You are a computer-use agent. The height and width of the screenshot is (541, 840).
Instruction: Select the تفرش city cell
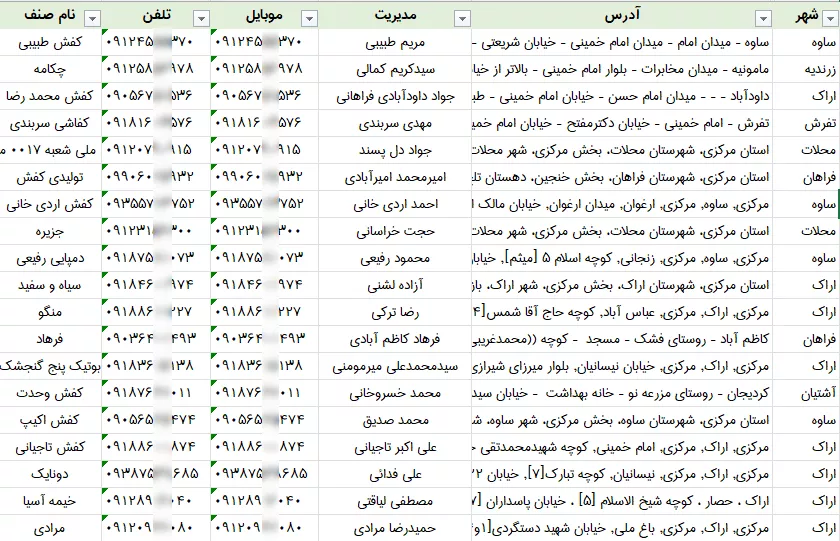[x=806, y=123]
